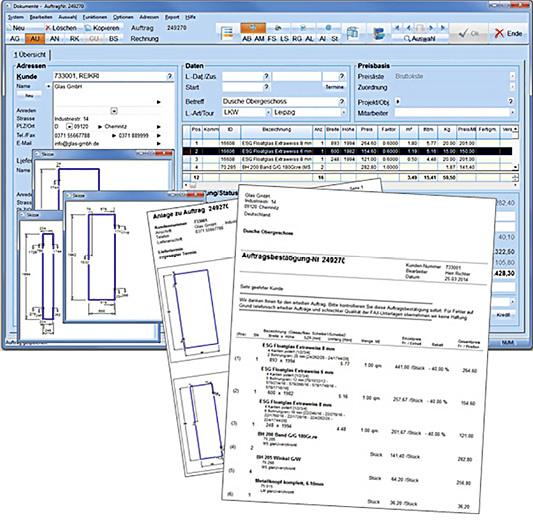The width and height of the screenshot is (533, 529).
Task: Click the stacked books icon in toolbar
Action: pyautogui.click(x=379, y=33)
